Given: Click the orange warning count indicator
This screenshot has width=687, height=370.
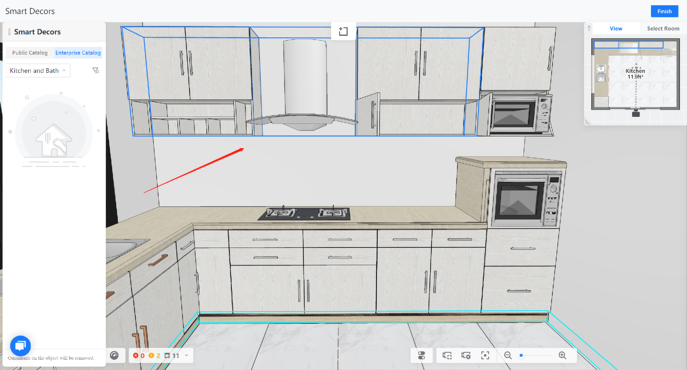Looking at the screenshot, I should click(x=154, y=356).
